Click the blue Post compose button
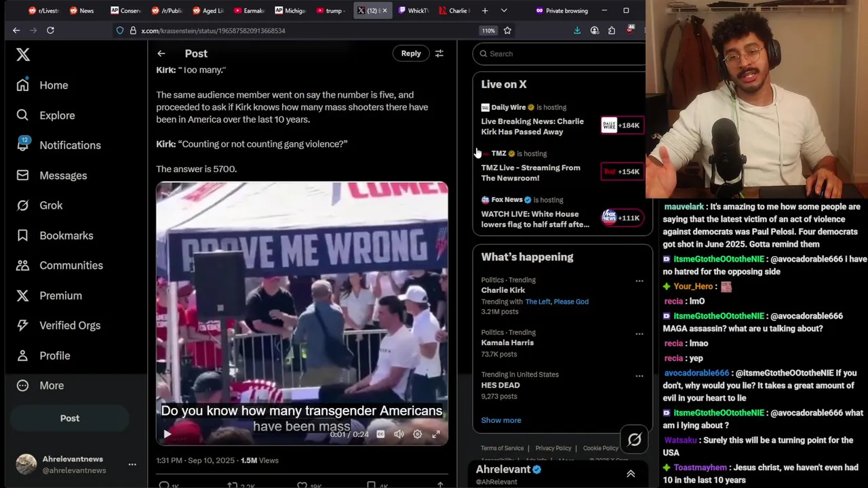Image resolution: width=868 pixels, height=488 pixels. tap(70, 418)
